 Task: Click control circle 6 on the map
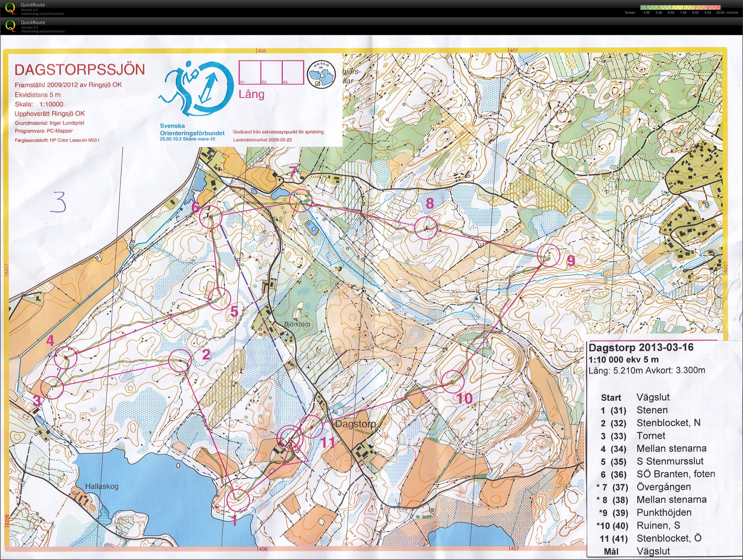click(x=211, y=217)
